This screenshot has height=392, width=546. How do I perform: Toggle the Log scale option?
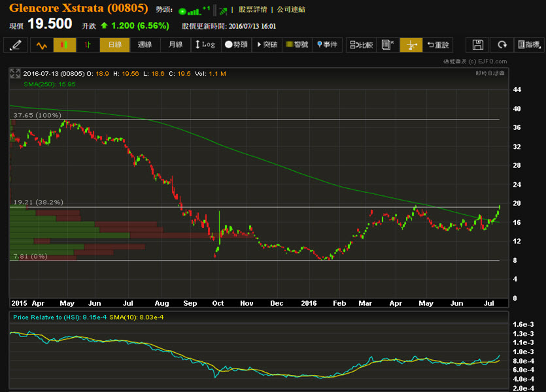coord(206,45)
